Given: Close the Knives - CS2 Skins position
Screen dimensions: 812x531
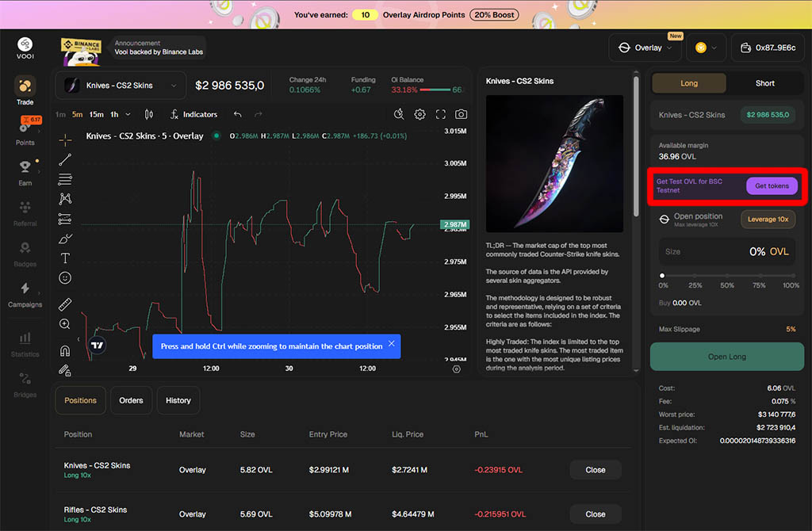Looking at the screenshot, I should pyautogui.click(x=595, y=470).
